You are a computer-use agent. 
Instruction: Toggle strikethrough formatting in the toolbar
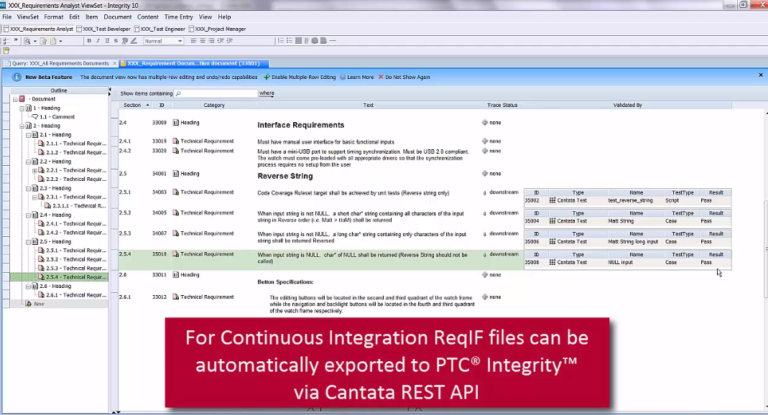[116, 41]
